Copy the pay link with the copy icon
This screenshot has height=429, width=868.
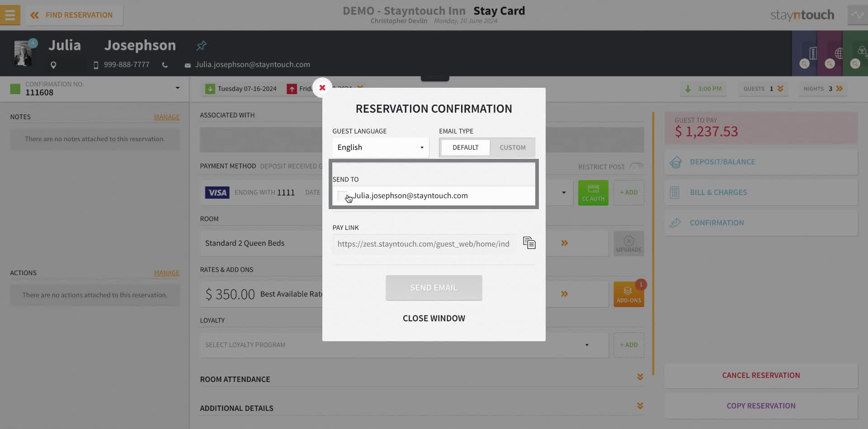(x=529, y=243)
